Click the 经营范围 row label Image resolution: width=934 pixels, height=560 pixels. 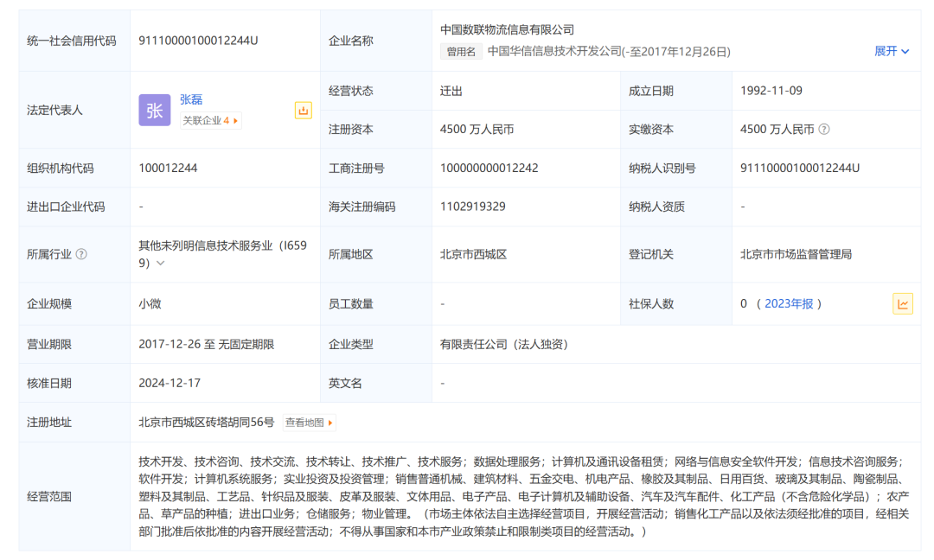(x=49, y=496)
